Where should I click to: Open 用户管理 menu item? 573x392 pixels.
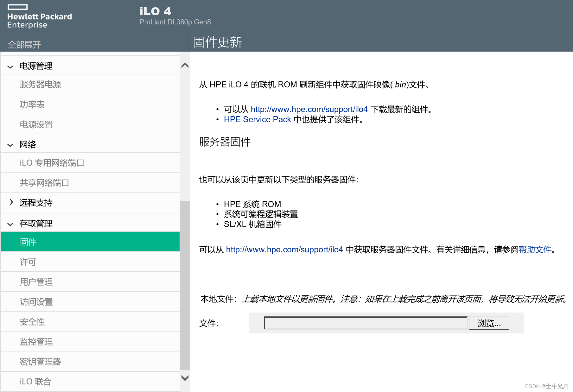click(x=90, y=282)
